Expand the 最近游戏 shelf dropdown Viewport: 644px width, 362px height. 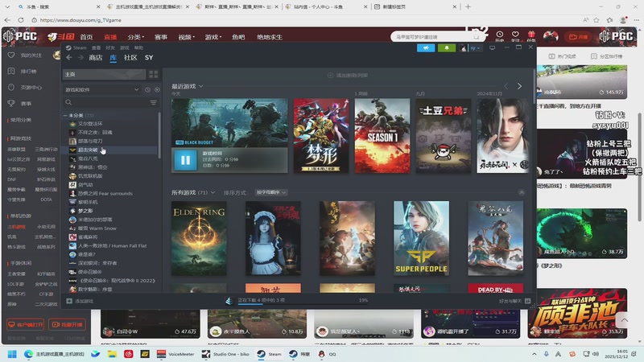pyautogui.click(x=200, y=86)
